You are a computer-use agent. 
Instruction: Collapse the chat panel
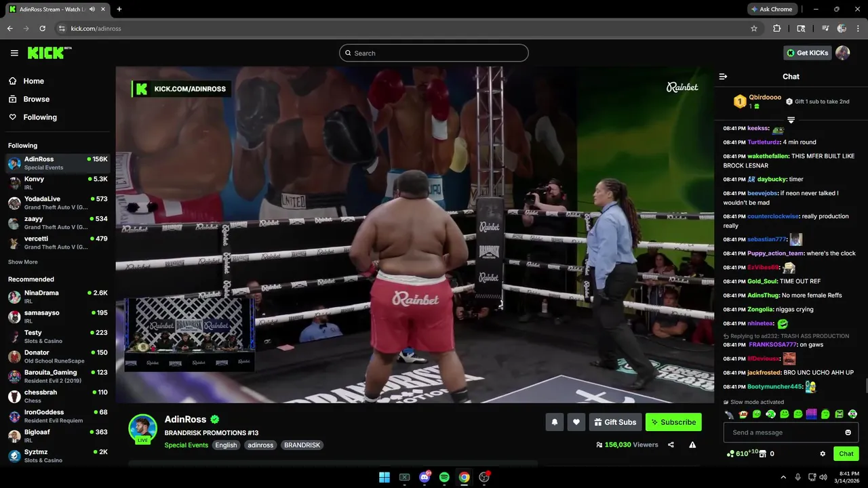pyautogui.click(x=723, y=77)
